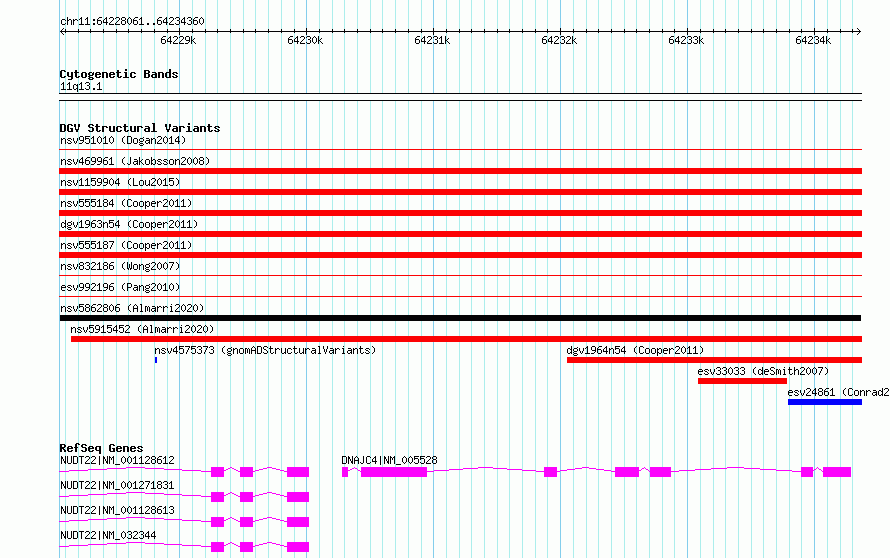The height and width of the screenshot is (558, 890).
Task: Click the last exon of NUDT22|NM_001128612
Action: [298, 472]
